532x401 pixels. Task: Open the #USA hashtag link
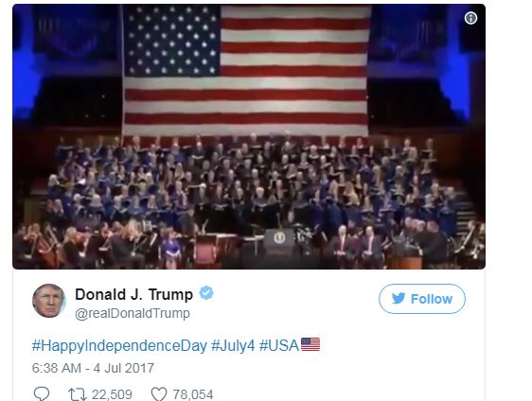coord(279,346)
